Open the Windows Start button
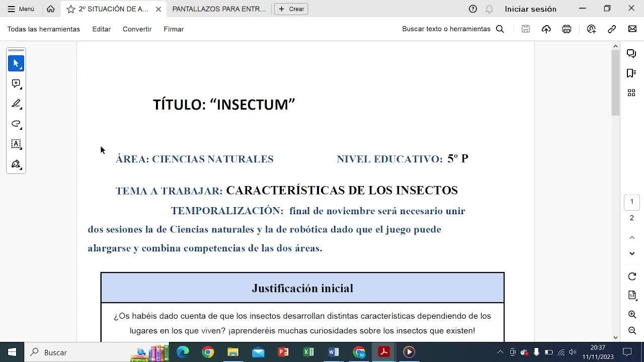644x362 pixels. pos(12,352)
